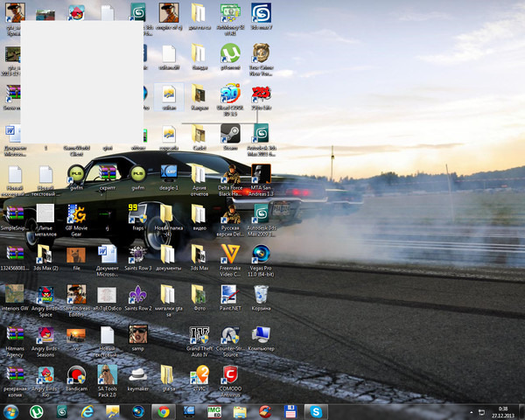Open the Компьютер desktop icon

pyautogui.click(x=260, y=336)
